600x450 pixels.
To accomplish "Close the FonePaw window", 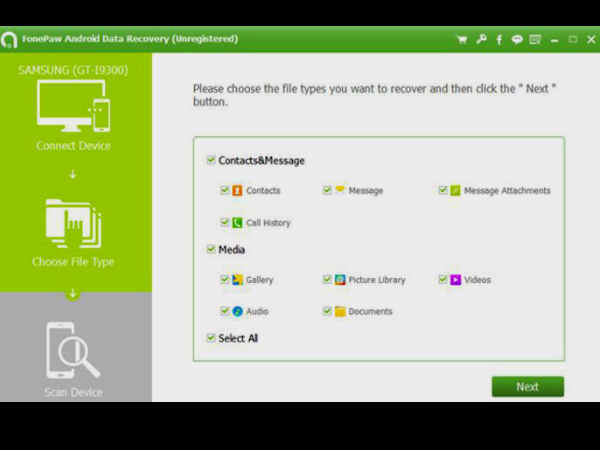I will coord(591,39).
